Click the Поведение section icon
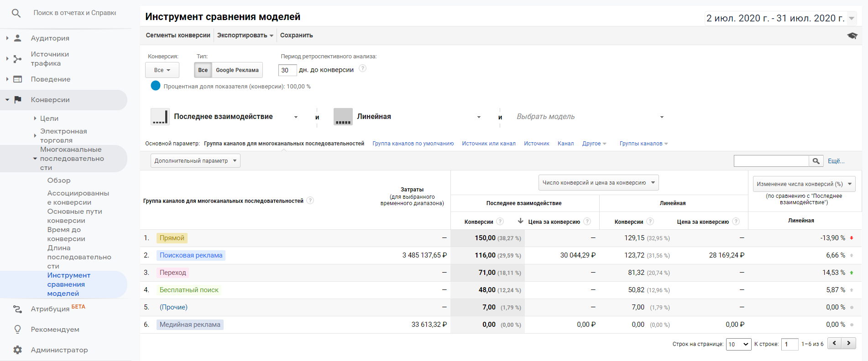The height and width of the screenshot is (361, 868). [18, 79]
